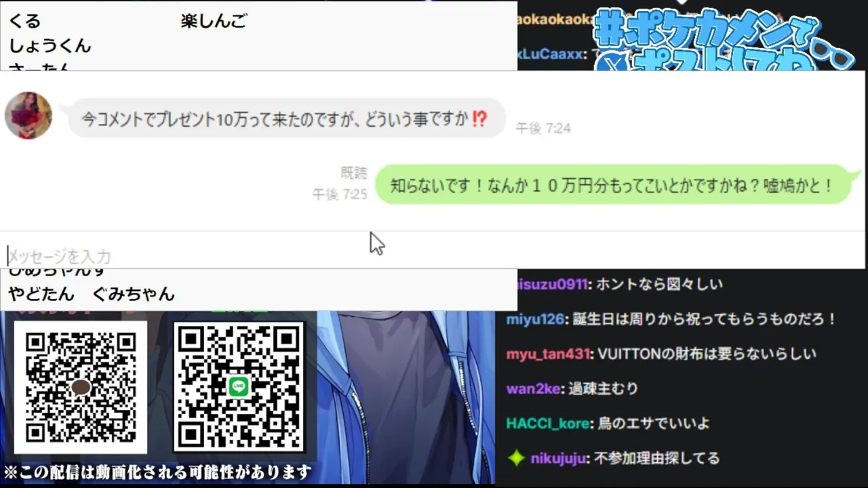The width and height of the screenshot is (868, 488).
Task: Click the chat message 過疎主むり
Action: click(604, 388)
